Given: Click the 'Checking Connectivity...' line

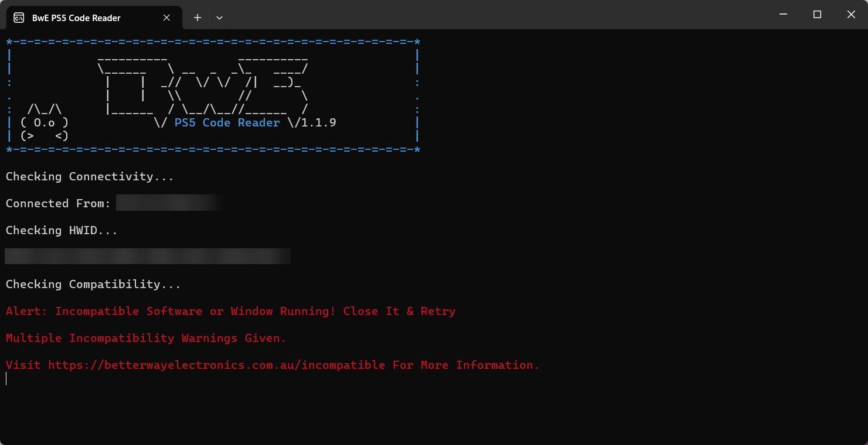Looking at the screenshot, I should tap(90, 177).
